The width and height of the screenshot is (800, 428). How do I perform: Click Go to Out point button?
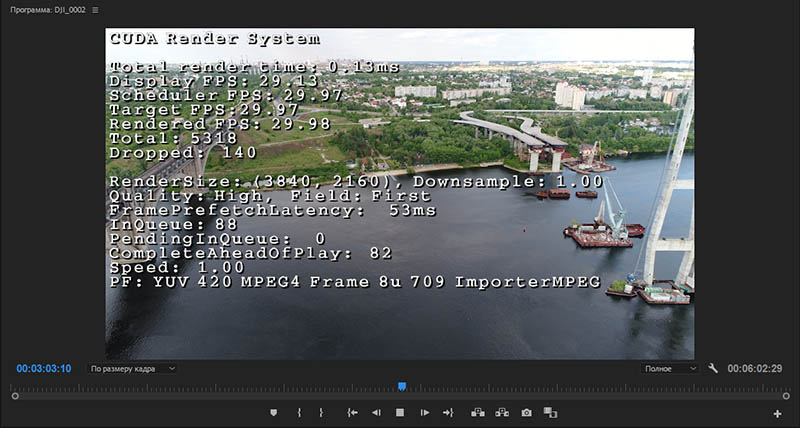(448, 413)
